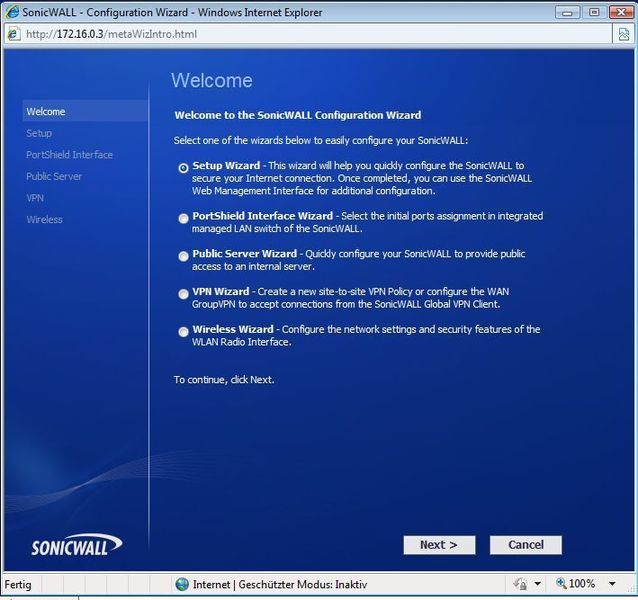This screenshot has width=638, height=600.
Task: Click the Internet Explorer logo in title bar
Action: click(12, 12)
